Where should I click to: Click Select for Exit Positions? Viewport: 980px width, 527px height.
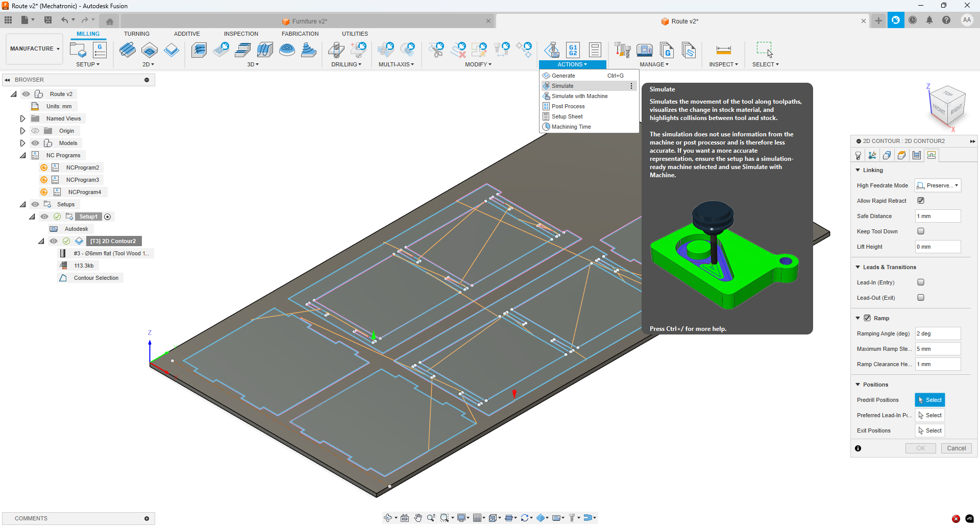point(930,430)
